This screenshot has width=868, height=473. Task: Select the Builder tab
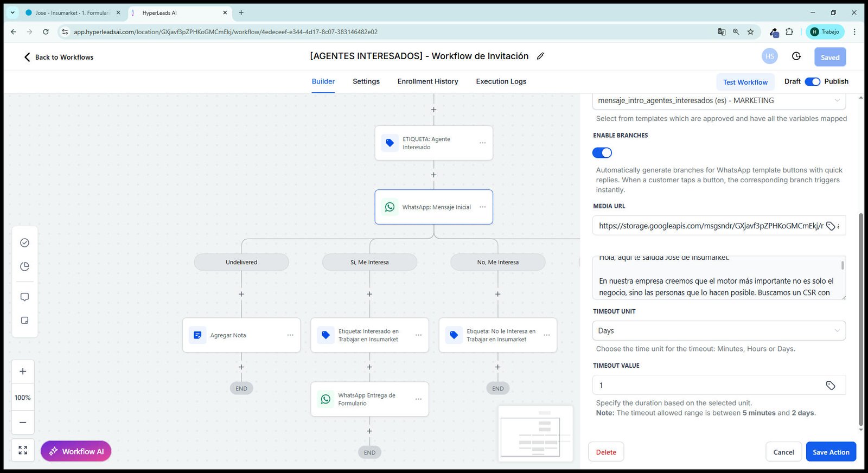323,81
